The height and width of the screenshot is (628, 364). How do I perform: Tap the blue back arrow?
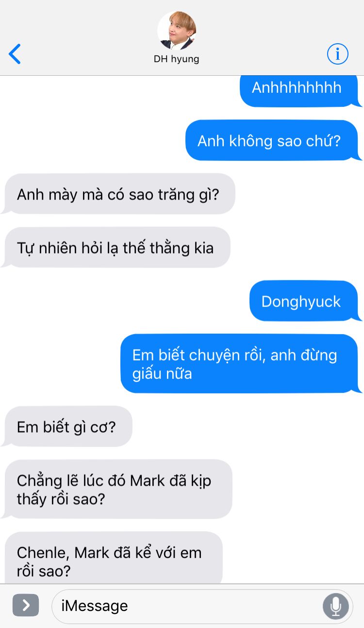tap(15, 54)
